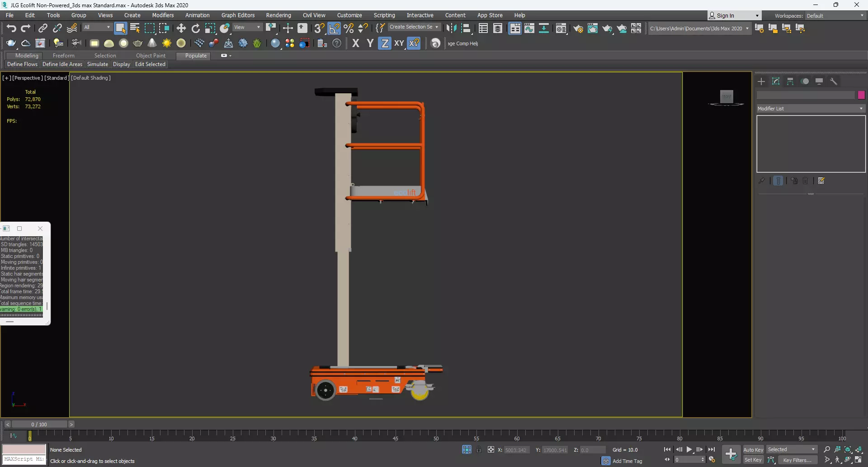The width and height of the screenshot is (868, 467).
Task: Open Curve Editor from toolbar
Action: [x=529, y=28]
